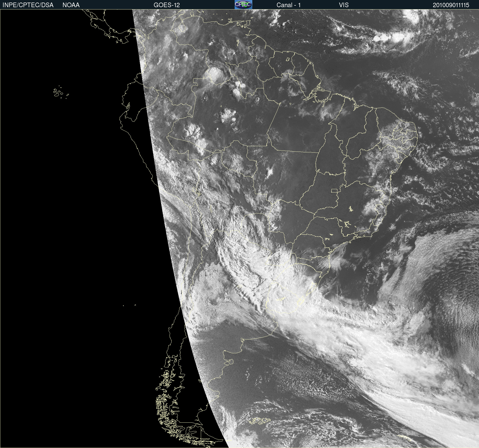Click the GOES-12 satellite label
Viewport: 479px width, 448px height.
pos(167,5)
